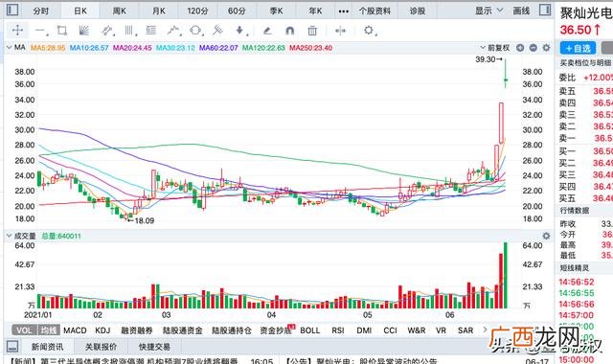Collapse the MA indicator row chevron
Image resolution: width=613 pixels, height=364 pixels.
(x=9, y=48)
